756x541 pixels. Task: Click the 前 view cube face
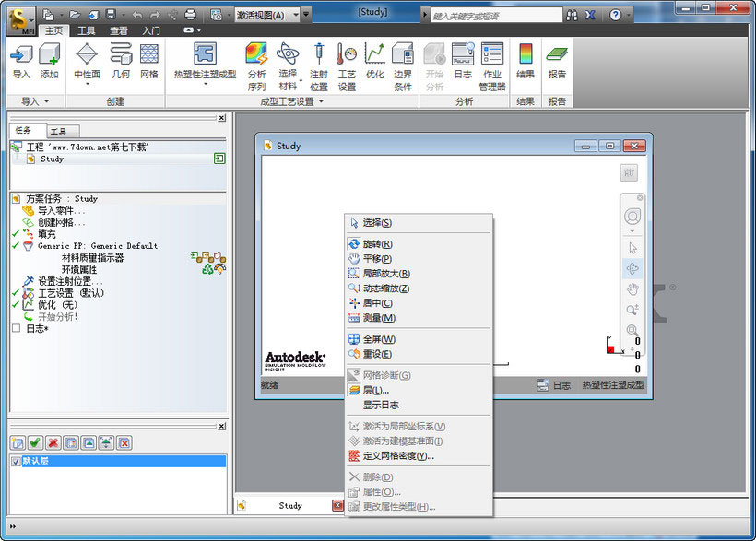coord(629,172)
